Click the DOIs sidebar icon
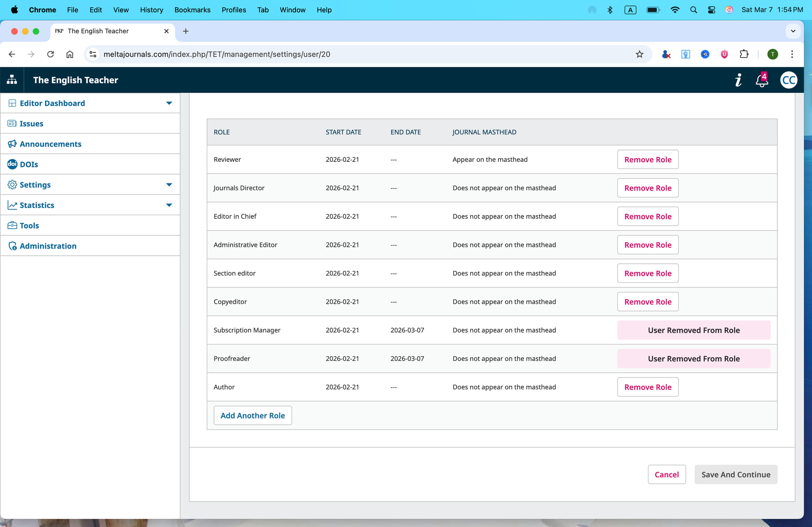 point(12,164)
